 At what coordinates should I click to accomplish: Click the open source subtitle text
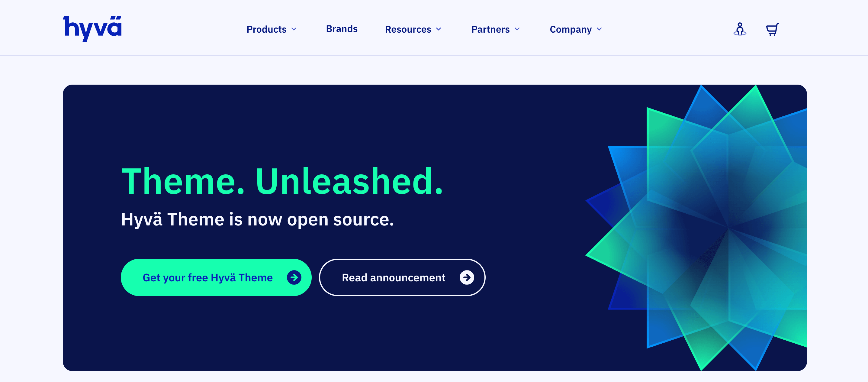[x=257, y=219]
